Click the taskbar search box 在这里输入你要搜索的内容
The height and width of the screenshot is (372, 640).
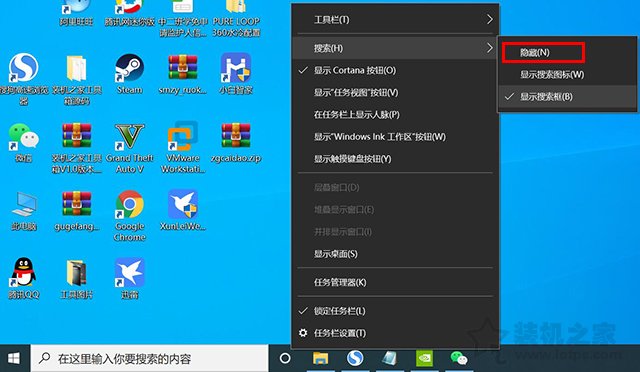149,359
